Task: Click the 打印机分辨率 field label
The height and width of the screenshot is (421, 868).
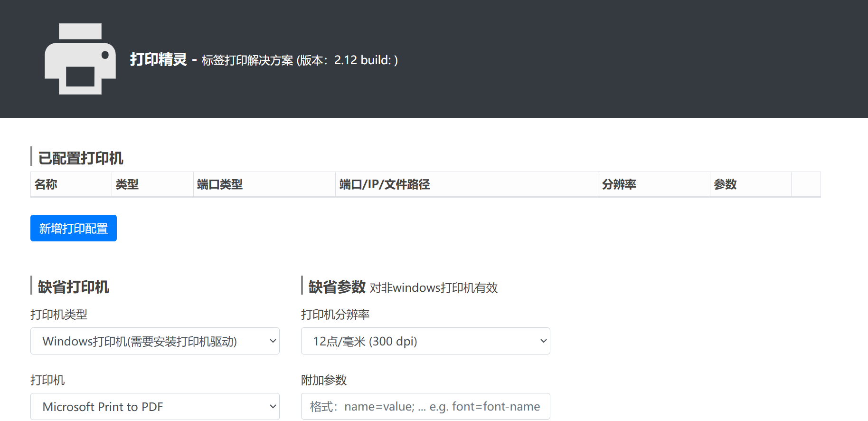Action: tap(335, 315)
